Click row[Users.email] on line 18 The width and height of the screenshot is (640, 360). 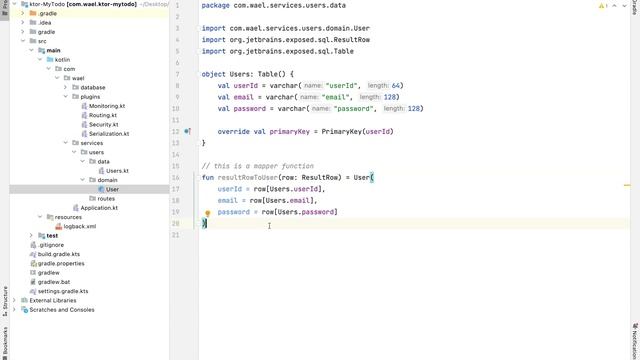281,200
